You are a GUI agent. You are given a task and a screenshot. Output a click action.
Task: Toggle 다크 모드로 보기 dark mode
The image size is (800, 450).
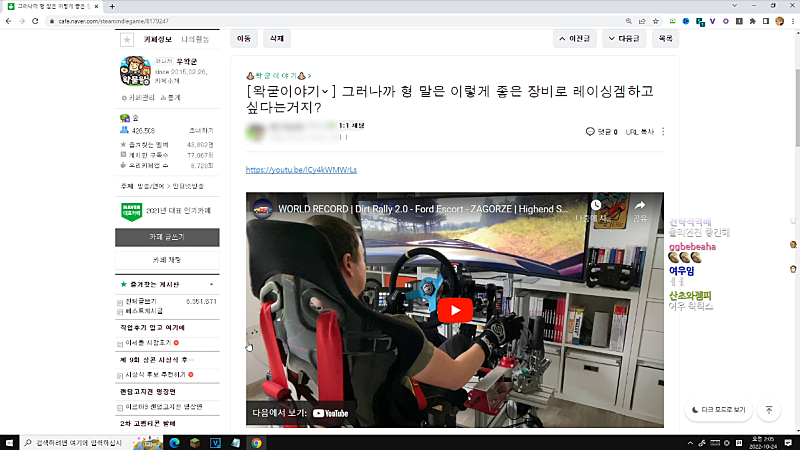pos(718,410)
